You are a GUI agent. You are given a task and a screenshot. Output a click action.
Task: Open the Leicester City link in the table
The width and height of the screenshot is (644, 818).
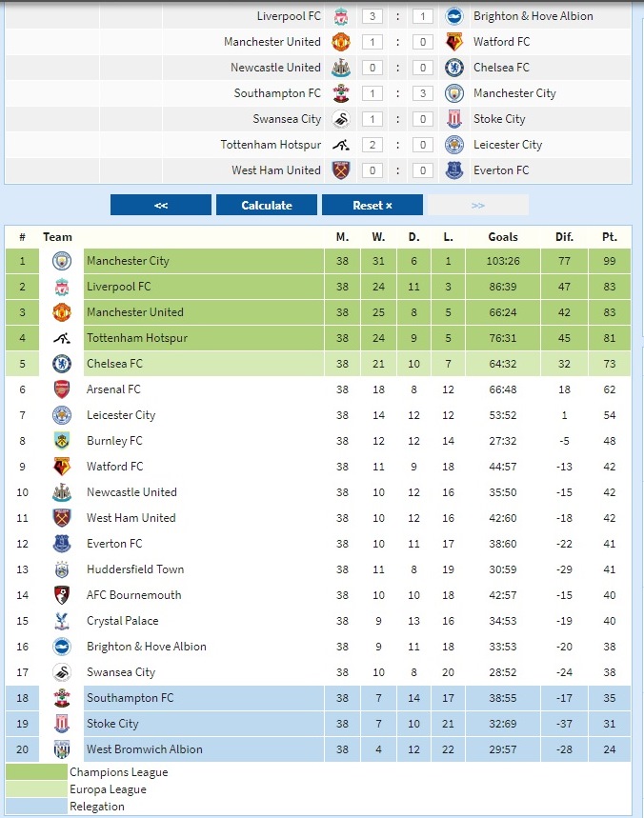(x=121, y=415)
